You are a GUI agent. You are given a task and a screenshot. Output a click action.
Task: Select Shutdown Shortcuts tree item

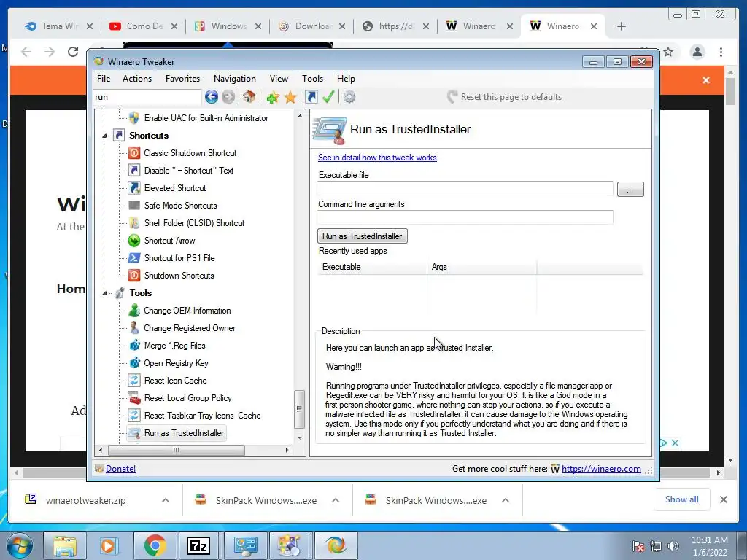(x=179, y=276)
